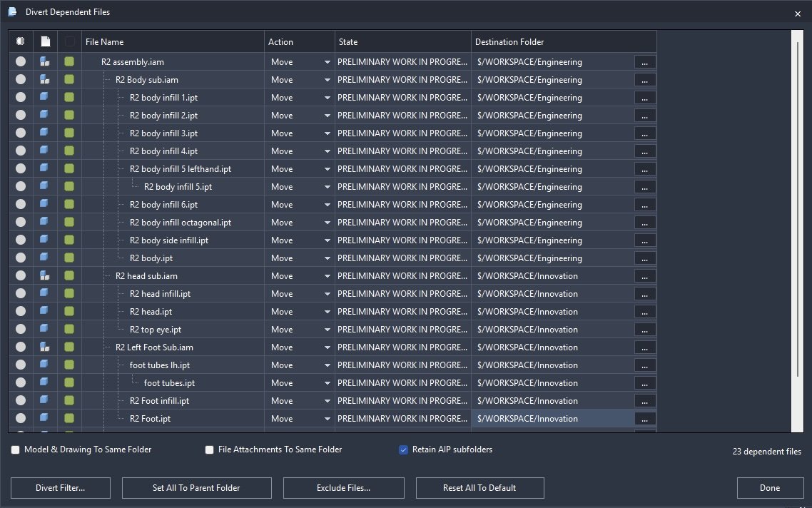Click the part icon for R2 body infill 5.ipt
The width and height of the screenshot is (812, 508).
pos(44,186)
